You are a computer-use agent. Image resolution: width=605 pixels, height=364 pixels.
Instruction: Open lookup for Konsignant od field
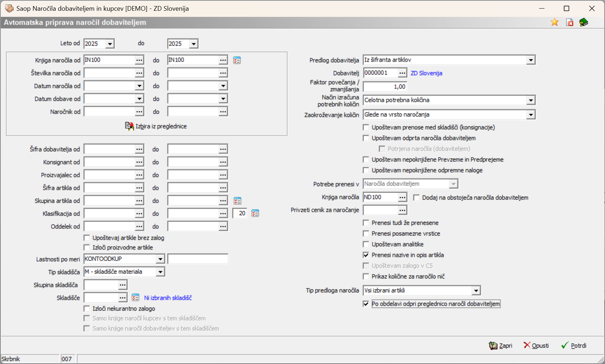tap(139, 162)
